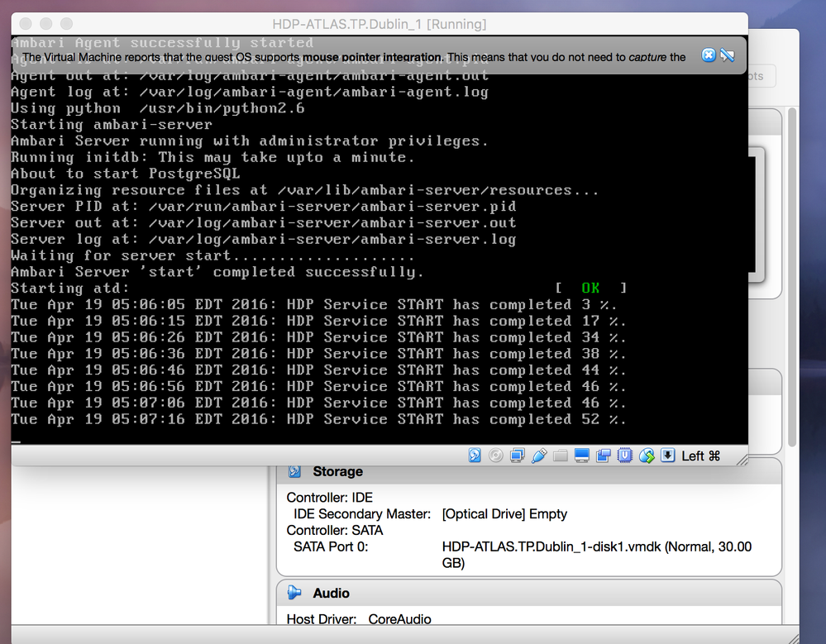Click the Left ⌘ host key label
826x644 pixels.
pyautogui.click(x=700, y=456)
